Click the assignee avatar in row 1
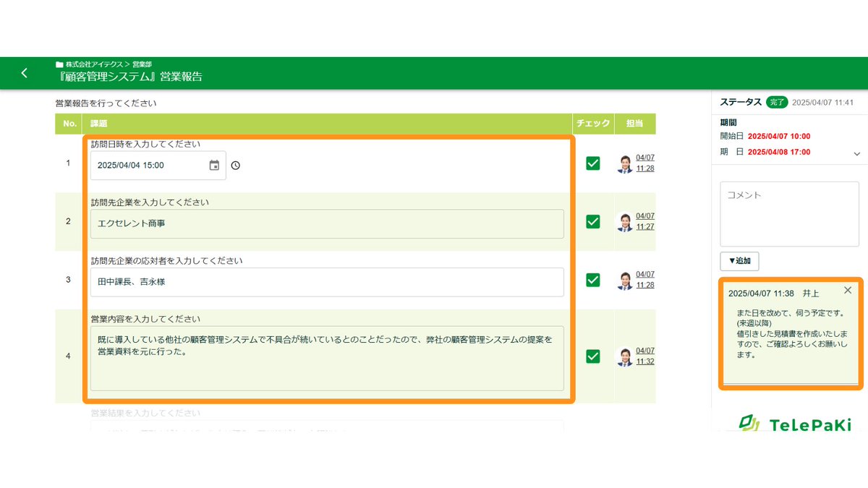Screen dimensions: 868x488 625,163
